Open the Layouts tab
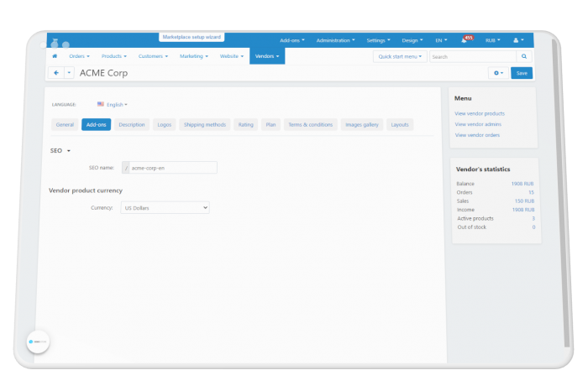The width and height of the screenshot is (588, 391). click(400, 125)
